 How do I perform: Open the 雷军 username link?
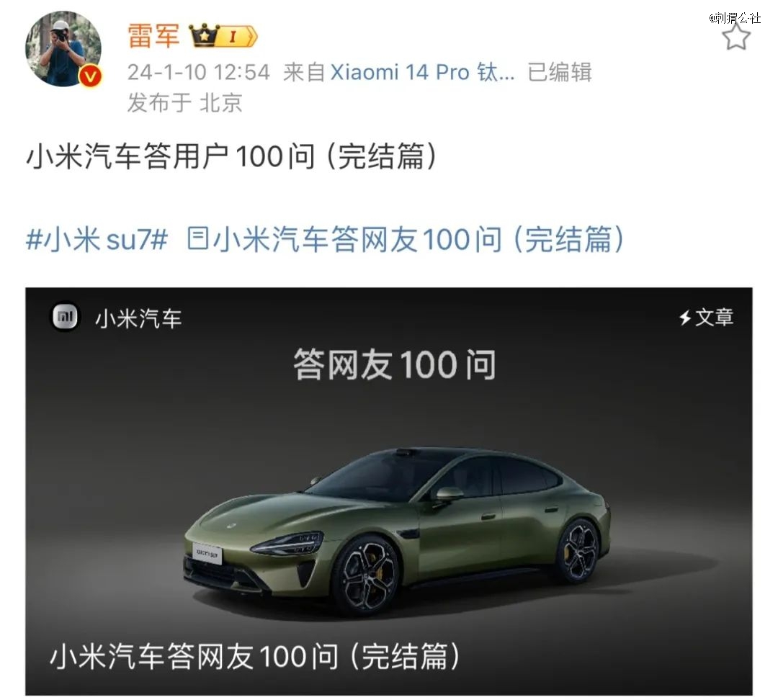point(153,36)
